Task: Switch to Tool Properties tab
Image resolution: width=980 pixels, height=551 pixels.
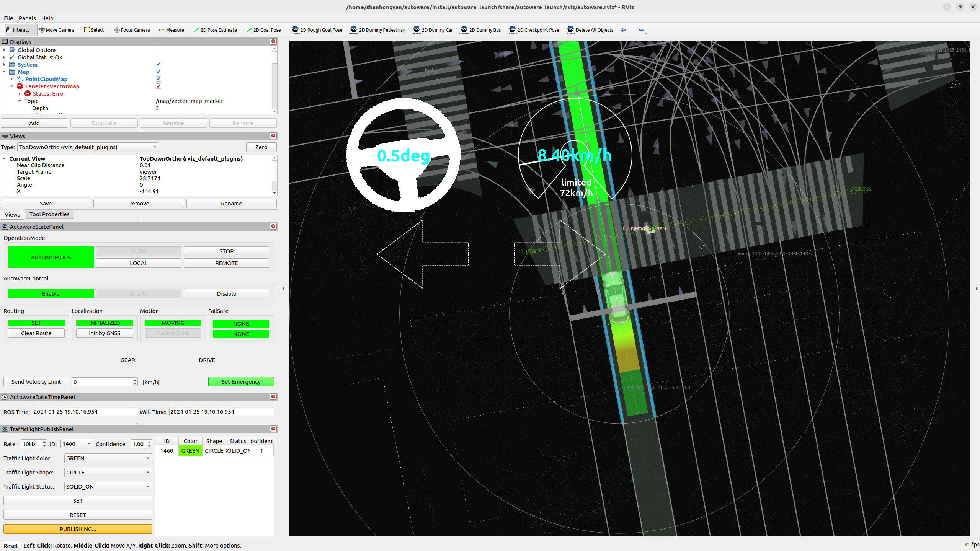Action: (x=49, y=214)
